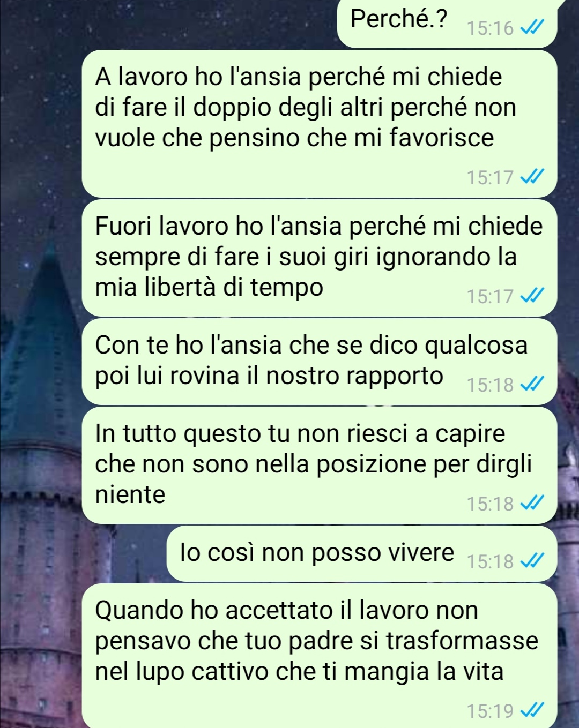This screenshot has width=579, height=728.
Task: Select message starting "A lavoro ho l'ansia"
Action: point(320,124)
